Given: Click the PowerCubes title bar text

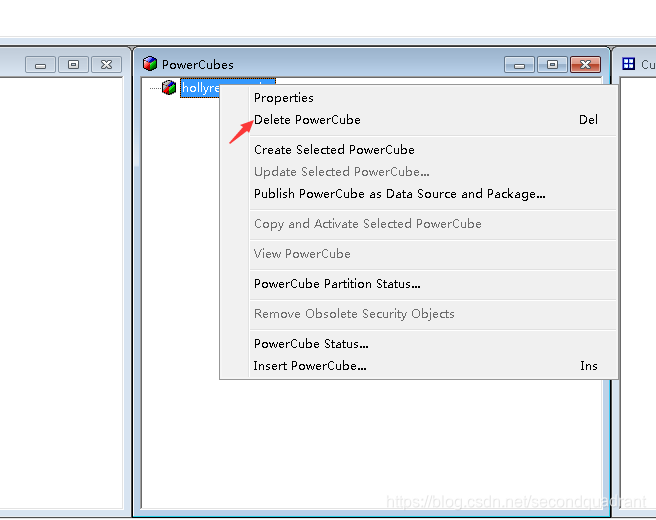Looking at the screenshot, I should pyautogui.click(x=197, y=65).
